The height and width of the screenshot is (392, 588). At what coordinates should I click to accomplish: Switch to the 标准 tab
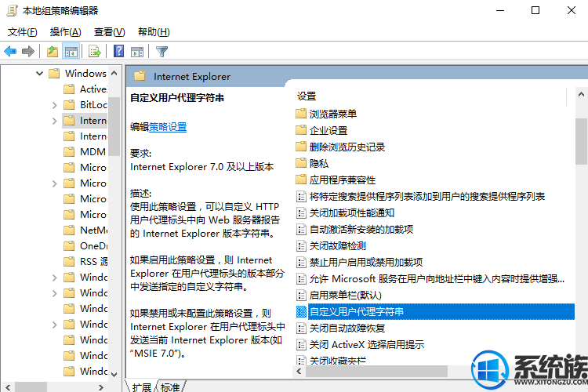pyautogui.click(x=170, y=387)
